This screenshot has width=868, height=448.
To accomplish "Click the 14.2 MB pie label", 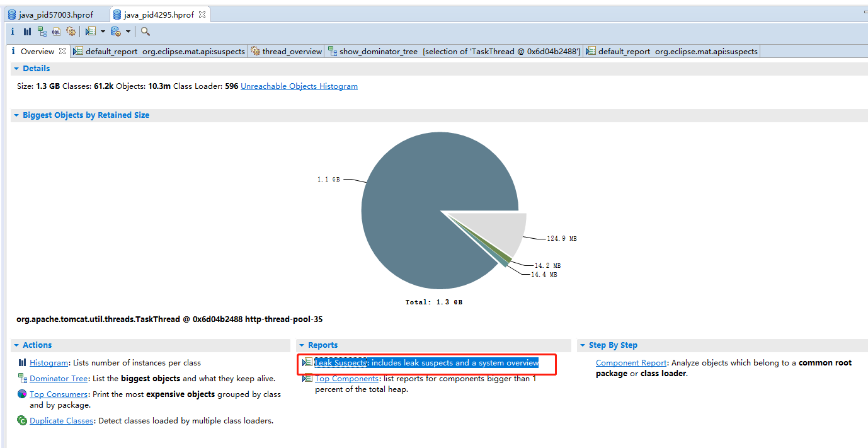I will pos(547,266).
